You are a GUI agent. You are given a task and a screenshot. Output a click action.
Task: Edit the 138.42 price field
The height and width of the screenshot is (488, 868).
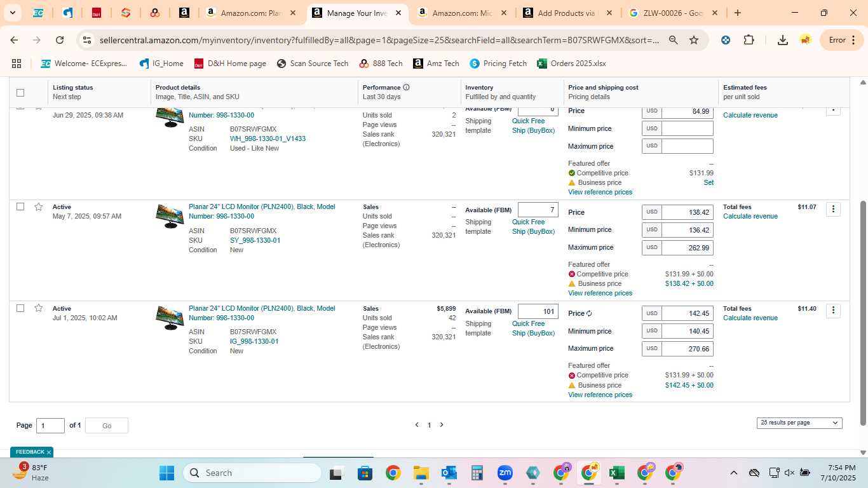pos(687,212)
